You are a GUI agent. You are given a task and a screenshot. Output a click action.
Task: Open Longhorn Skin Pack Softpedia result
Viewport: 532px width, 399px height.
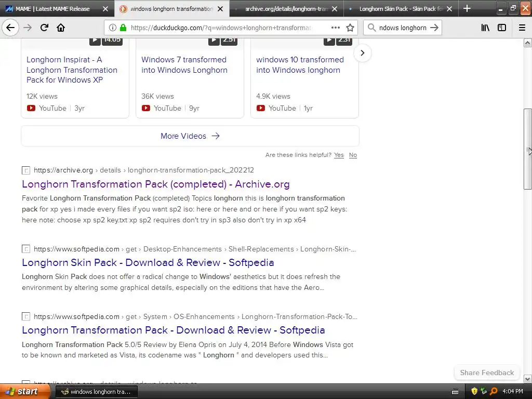(148, 262)
